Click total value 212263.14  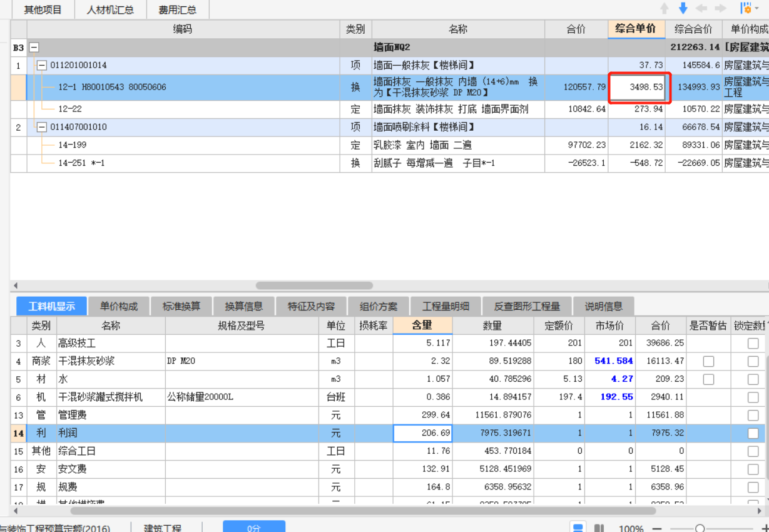click(x=695, y=47)
